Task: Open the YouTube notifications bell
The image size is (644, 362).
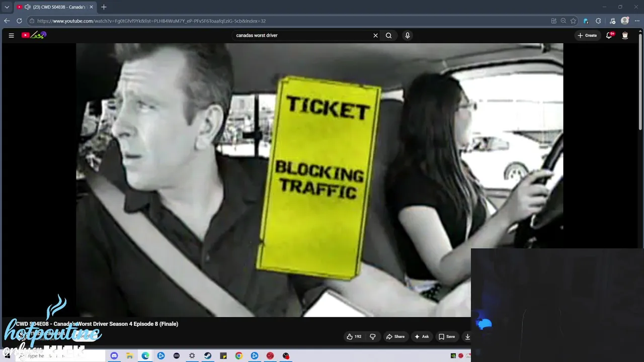Action: point(609,35)
